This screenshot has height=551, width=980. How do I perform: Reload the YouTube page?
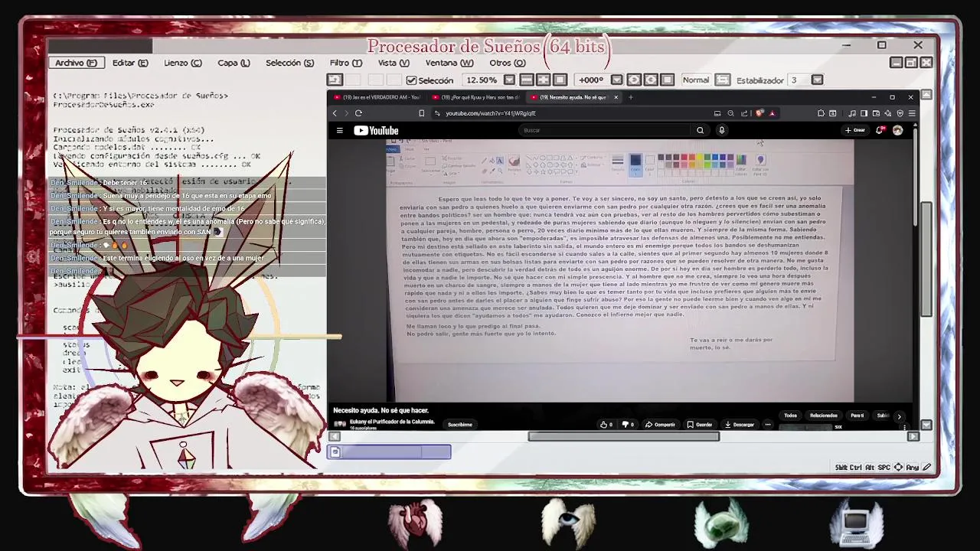[358, 113]
